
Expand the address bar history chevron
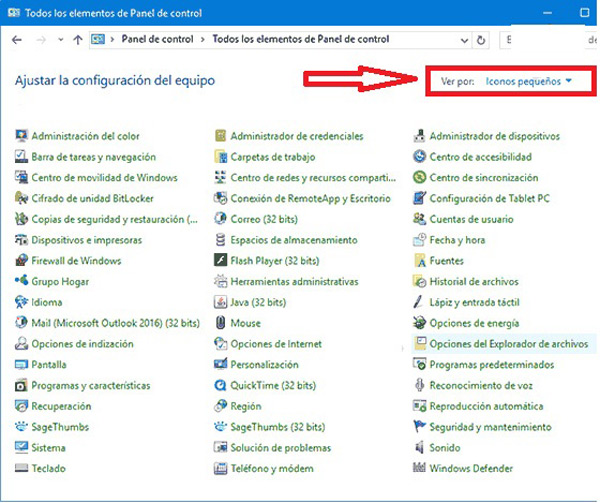point(464,40)
